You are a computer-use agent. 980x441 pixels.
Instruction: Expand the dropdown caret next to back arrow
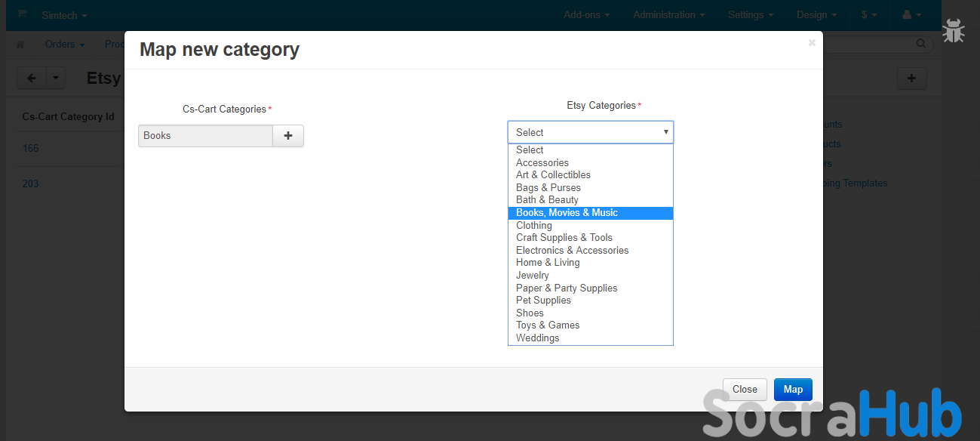pyautogui.click(x=56, y=78)
